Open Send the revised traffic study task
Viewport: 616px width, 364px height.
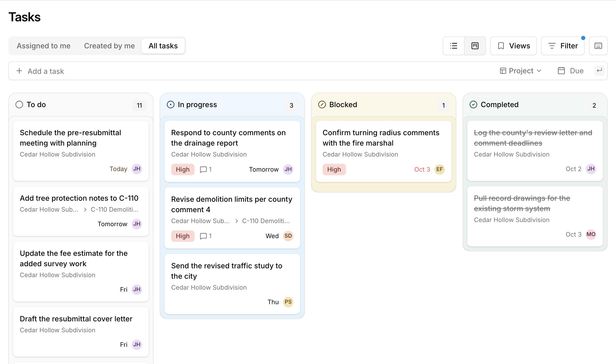(x=232, y=284)
